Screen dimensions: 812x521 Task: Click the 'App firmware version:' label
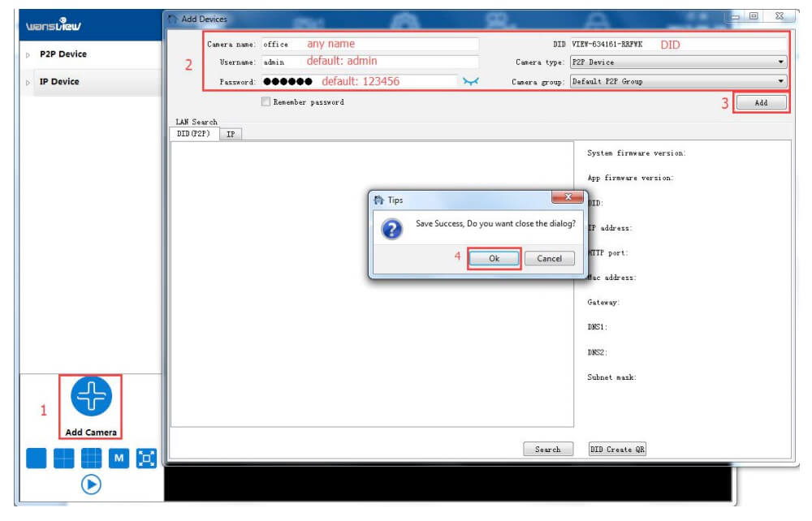click(x=630, y=178)
